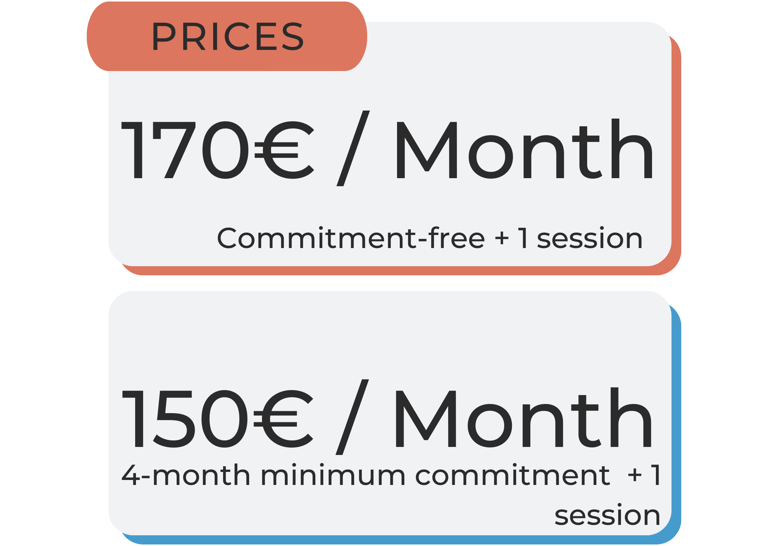The width and height of the screenshot is (768, 546).
Task: Click the orange right edge of the top card
Action: coord(676,147)
